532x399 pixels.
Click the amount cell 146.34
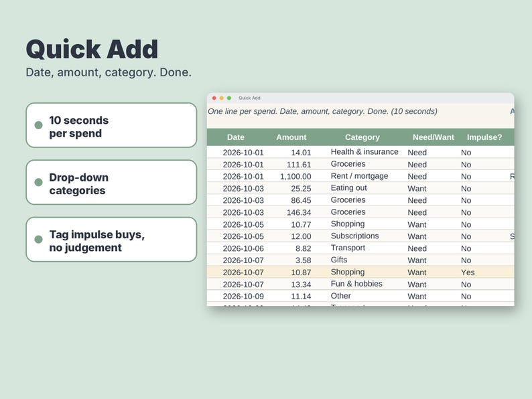[299, 212]
